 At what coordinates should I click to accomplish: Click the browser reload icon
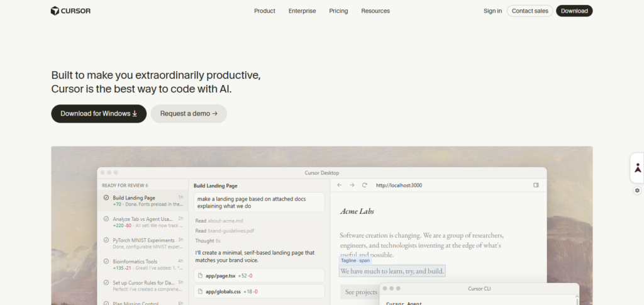(364, 185)
